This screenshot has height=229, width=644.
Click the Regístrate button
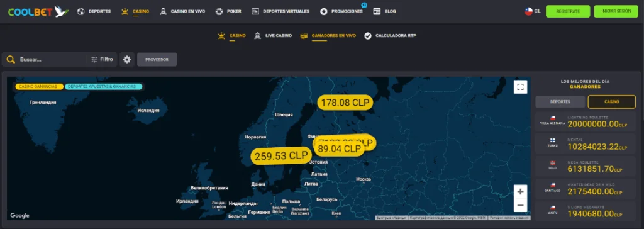tap(568, 11)
